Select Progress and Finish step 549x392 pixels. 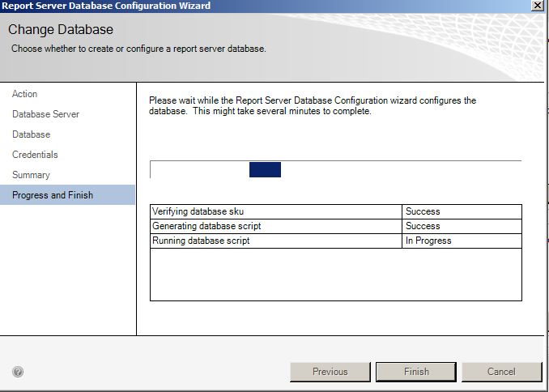point(67,194)
